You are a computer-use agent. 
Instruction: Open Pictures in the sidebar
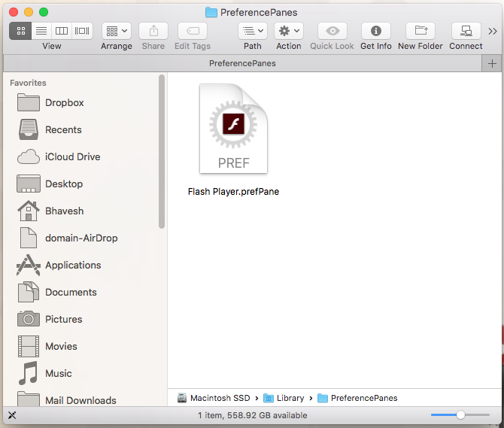[x=87, y=319]
